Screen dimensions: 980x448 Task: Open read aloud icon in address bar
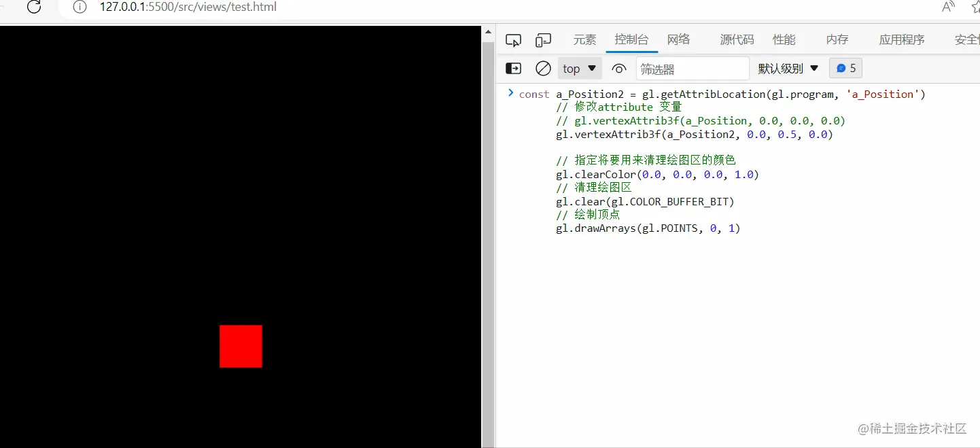click(948, 7)
